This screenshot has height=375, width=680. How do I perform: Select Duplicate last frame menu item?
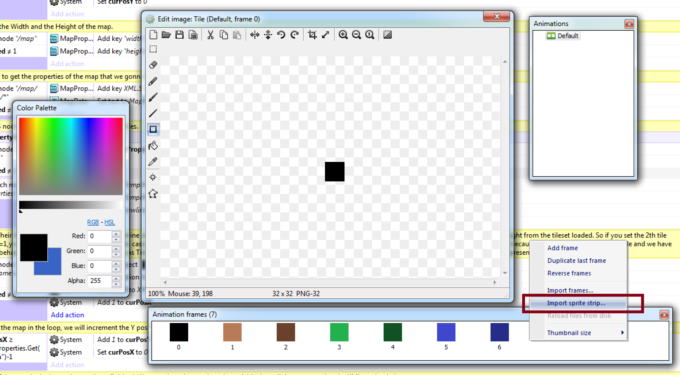click(576, 261)
